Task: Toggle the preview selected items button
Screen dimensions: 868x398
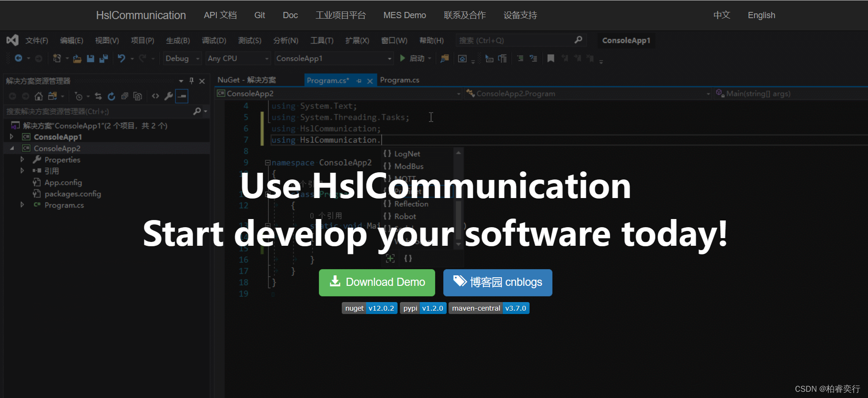Action: pos(182,96)
